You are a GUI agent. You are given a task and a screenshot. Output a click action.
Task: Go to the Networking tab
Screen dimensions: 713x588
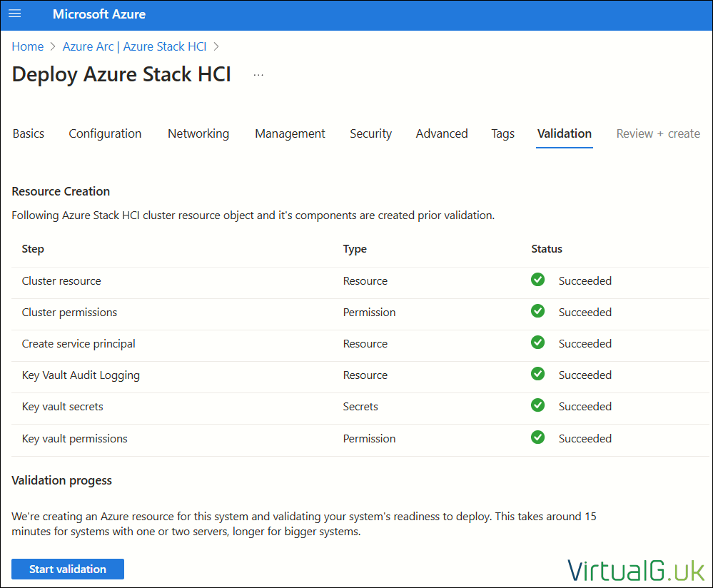[198, 133]
